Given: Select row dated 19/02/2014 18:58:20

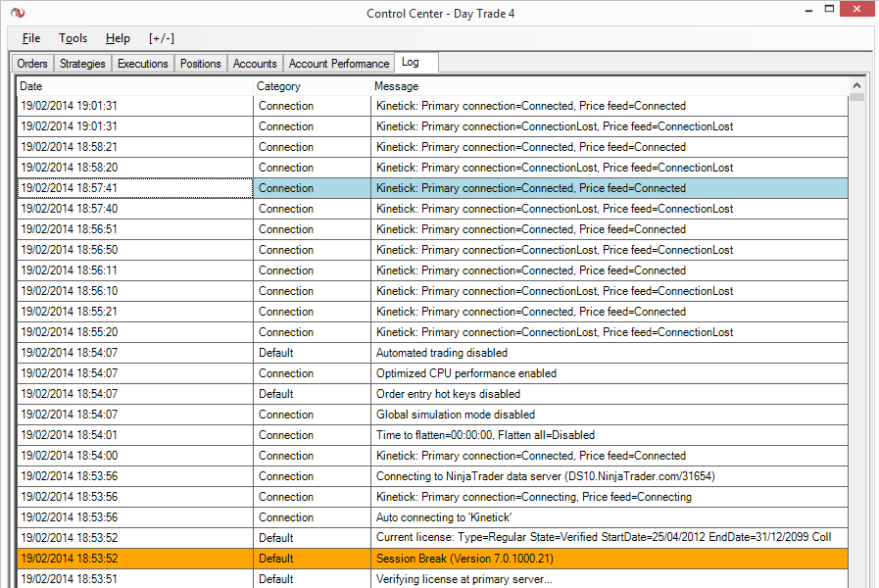Looking at the screenshot, I should pyautogui.click(x=432, y=168).
